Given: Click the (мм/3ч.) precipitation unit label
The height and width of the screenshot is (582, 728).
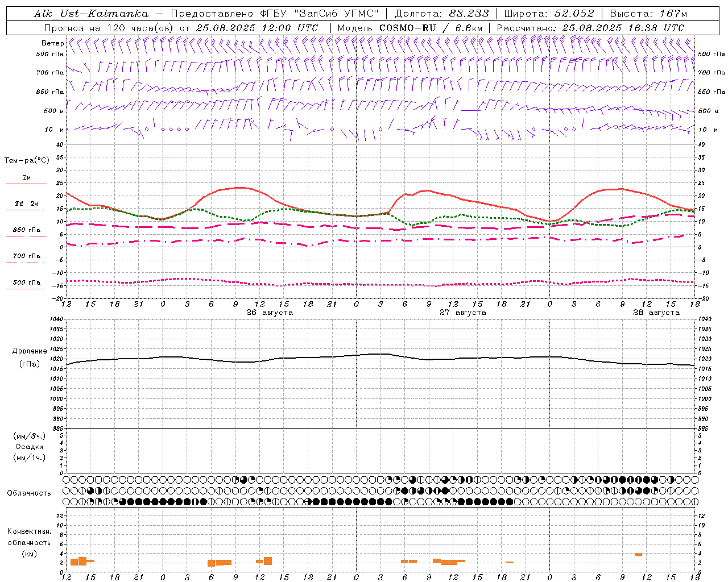Looking at the screenshot, I should point(30,436).
